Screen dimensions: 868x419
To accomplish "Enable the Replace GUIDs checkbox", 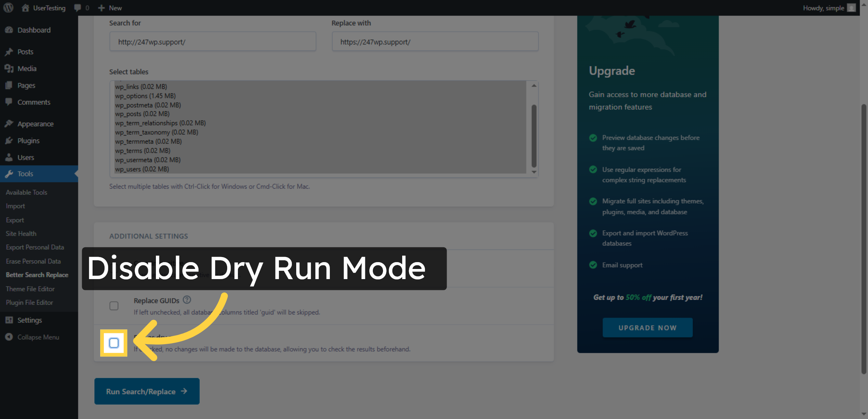I will coord(114,305).
